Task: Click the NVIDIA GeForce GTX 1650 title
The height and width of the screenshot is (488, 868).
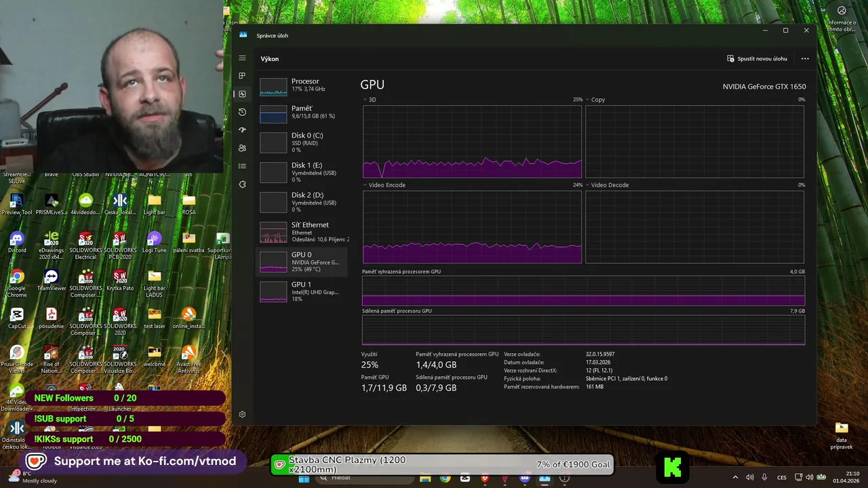Action: click(x=764, y=87)
